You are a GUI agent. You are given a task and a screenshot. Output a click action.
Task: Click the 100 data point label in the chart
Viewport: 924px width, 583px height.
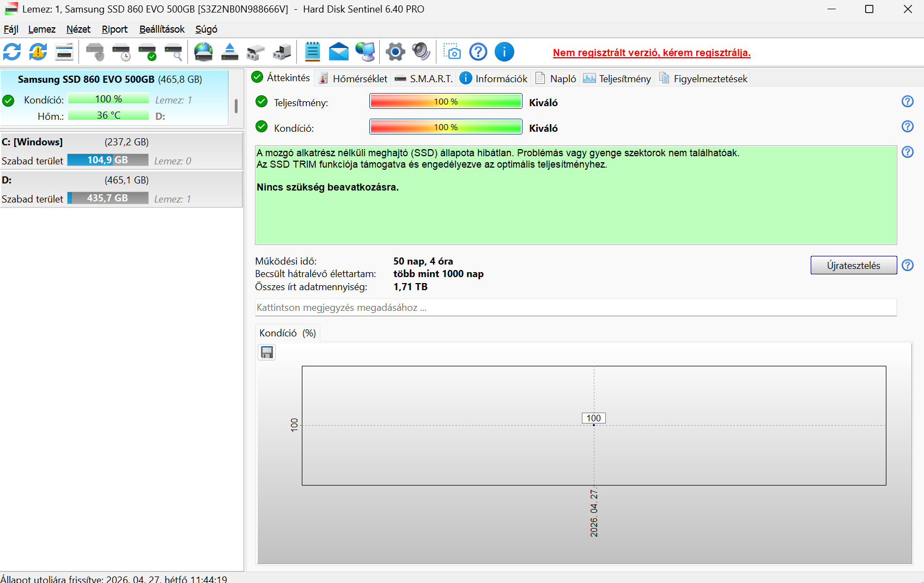pyautogui.click(x=594, y=418)
